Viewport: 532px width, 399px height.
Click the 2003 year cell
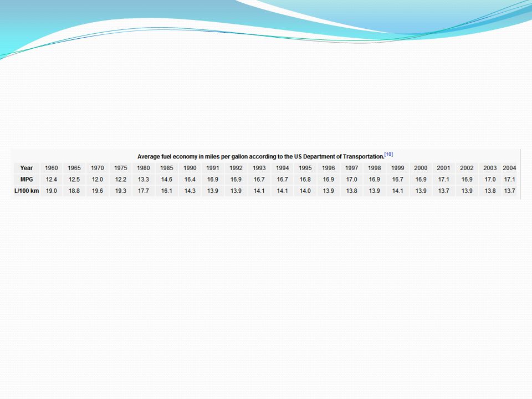pos(490,168)
